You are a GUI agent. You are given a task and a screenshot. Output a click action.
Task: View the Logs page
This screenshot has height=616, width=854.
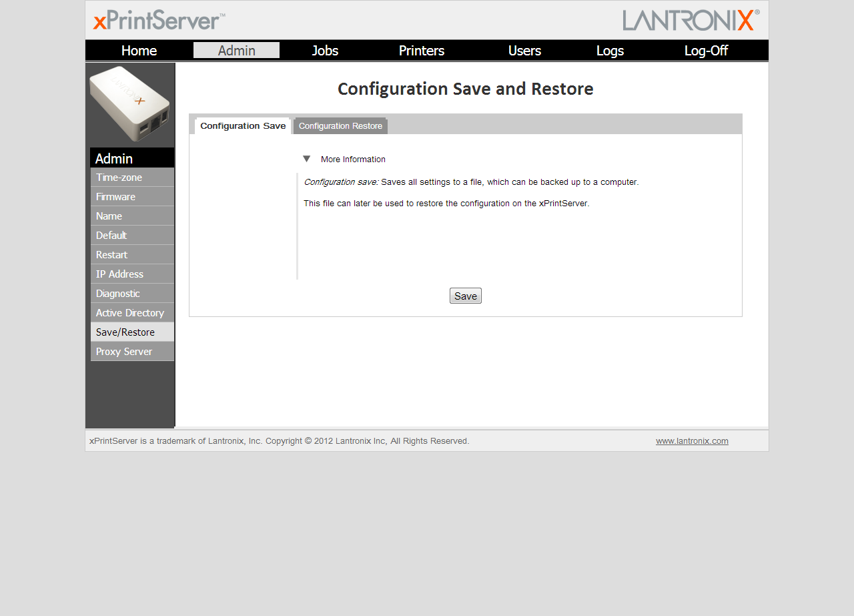(610, 51)
